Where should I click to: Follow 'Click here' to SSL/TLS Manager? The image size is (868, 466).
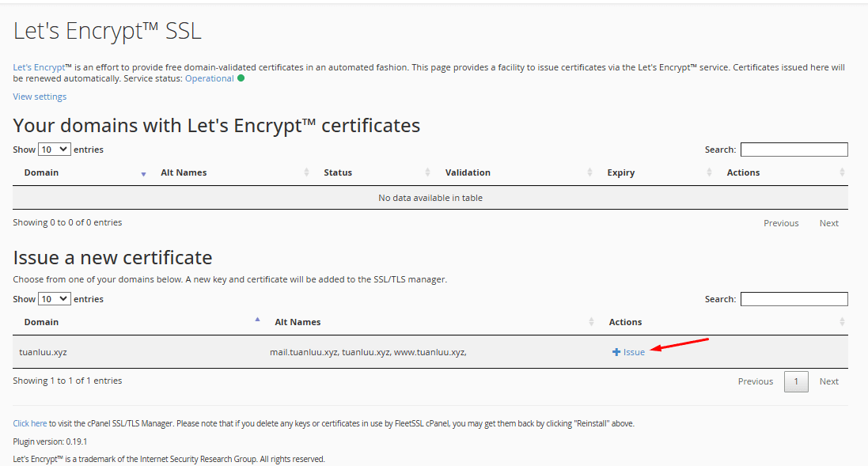pos(30,423)
